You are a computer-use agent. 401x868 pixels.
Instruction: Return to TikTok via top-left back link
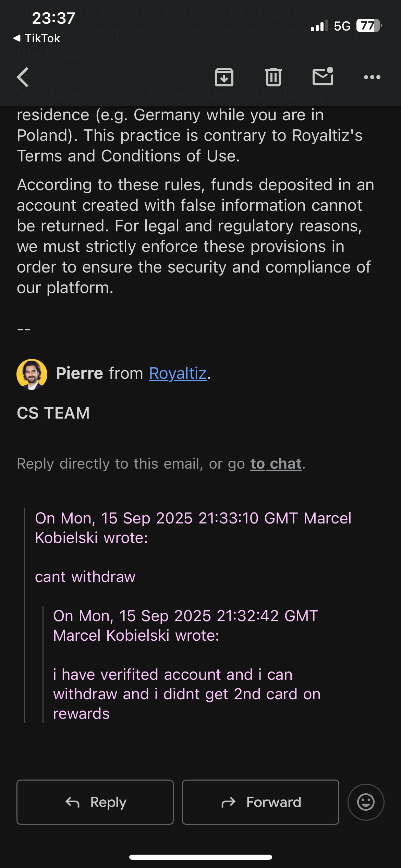(37, 38)
